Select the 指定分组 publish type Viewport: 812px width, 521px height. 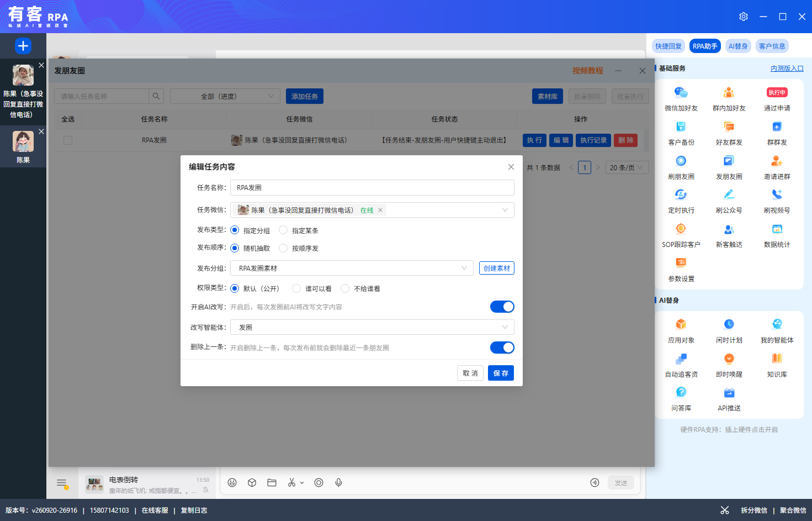235,230
